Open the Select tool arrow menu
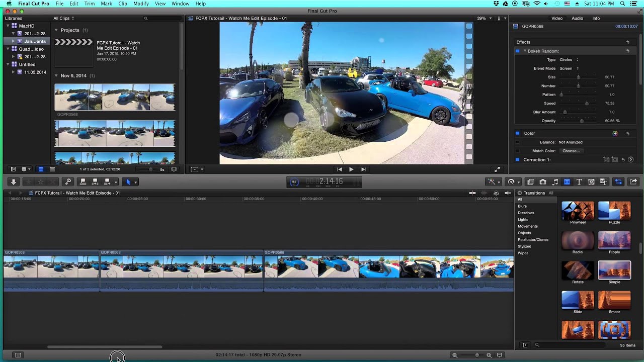 130,182
